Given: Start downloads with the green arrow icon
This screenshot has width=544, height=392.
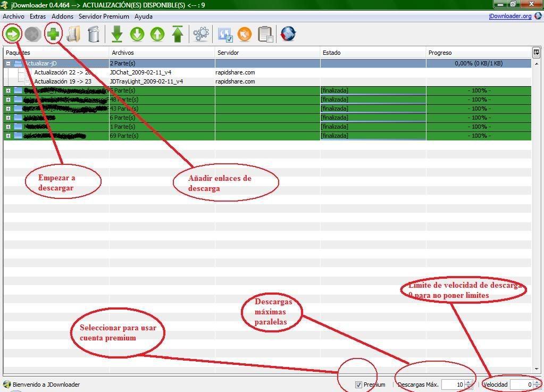Looking at the screenshot, I should point(13,34).
